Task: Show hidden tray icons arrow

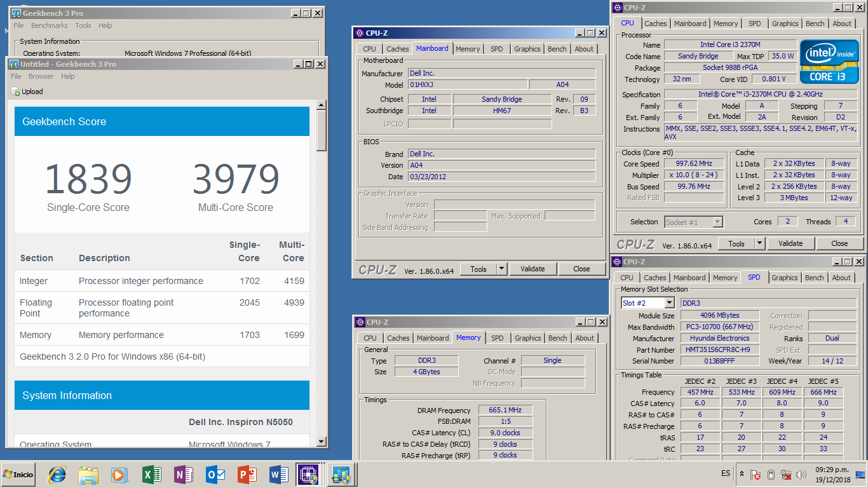Action: coord(742,474)
